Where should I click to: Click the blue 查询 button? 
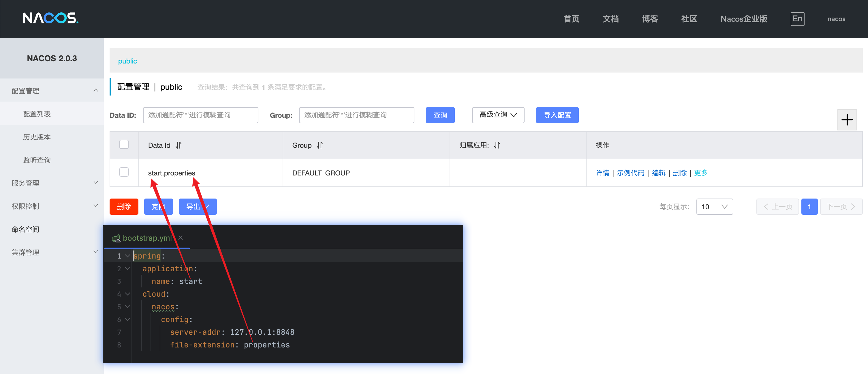440,115
